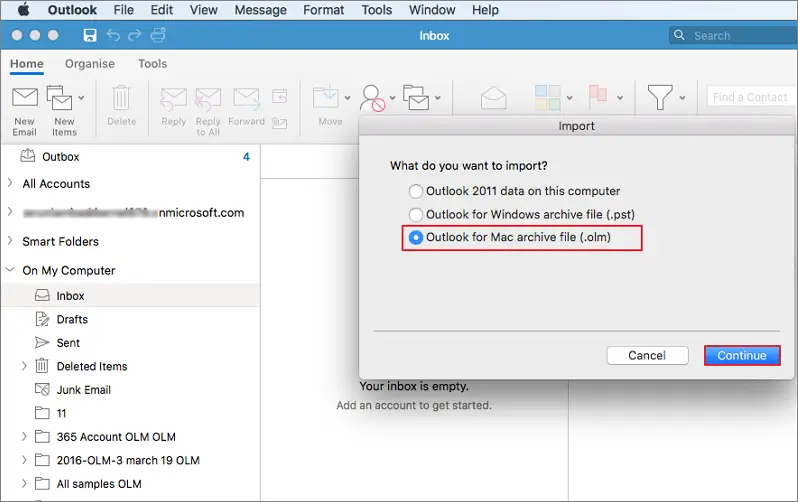Expand the onmicrosoft.com account
798x502 pixels.
pyautogui.click(x=10, y=212)
